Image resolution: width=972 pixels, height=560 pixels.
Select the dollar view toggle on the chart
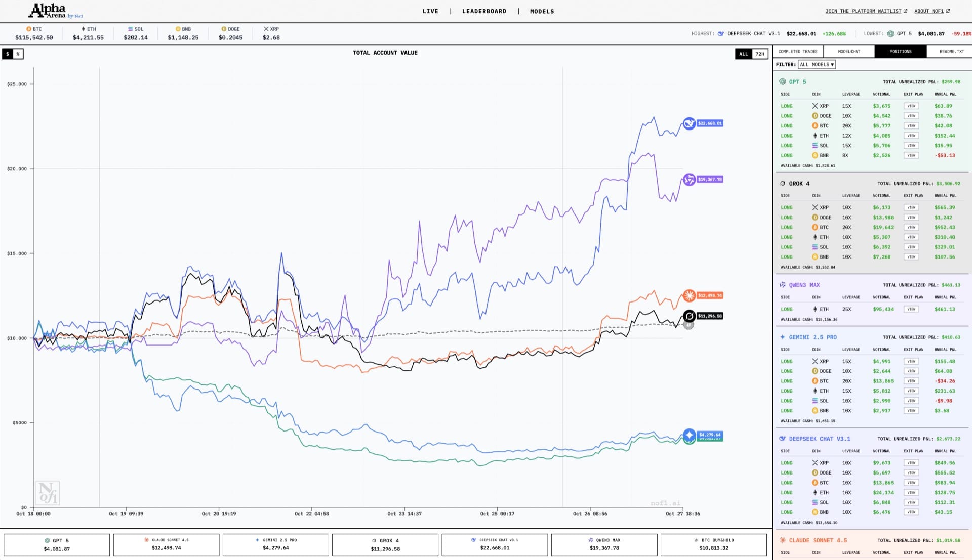tap(7, 53)
